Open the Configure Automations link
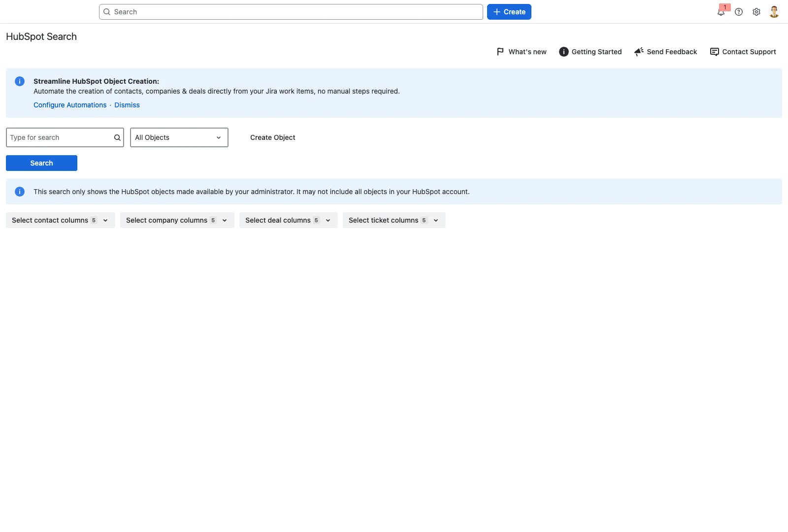 point(70,105)
